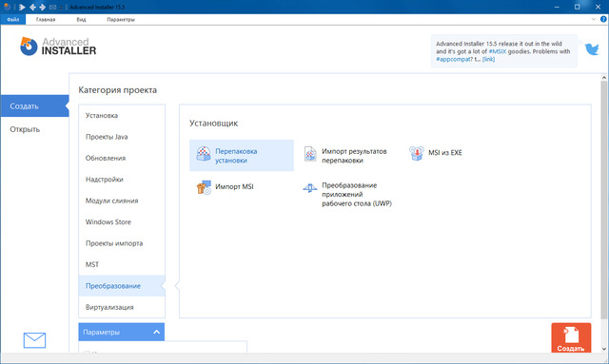This screenshot has height=364, width=609.
Task: Choose the Проекты Java category
Action: (122, 137)
